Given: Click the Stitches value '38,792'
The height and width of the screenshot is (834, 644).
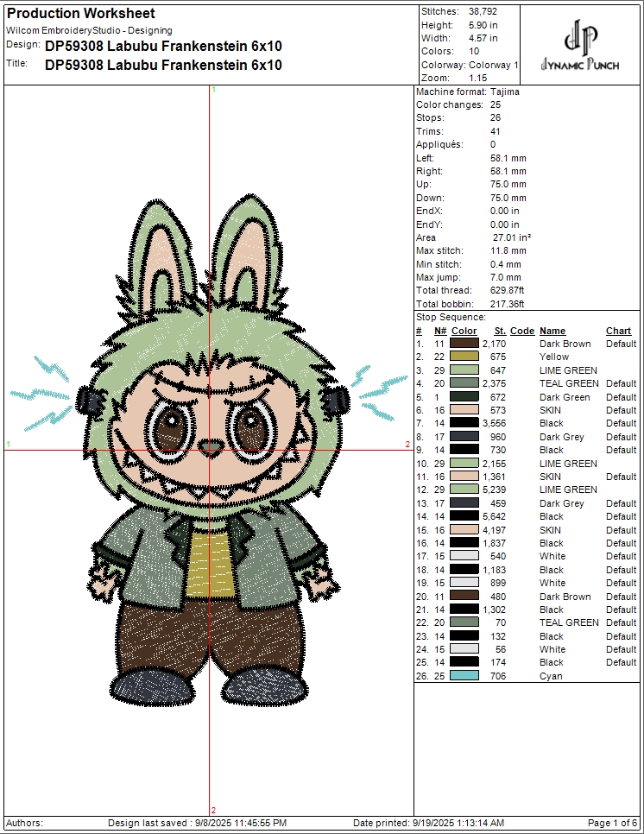Looking at the screenshot, I should point(483,12).
